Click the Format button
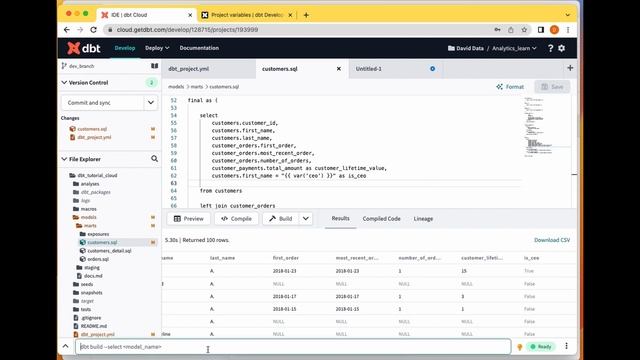This screenshot has height=360, width=640. (x=510, y=87)
